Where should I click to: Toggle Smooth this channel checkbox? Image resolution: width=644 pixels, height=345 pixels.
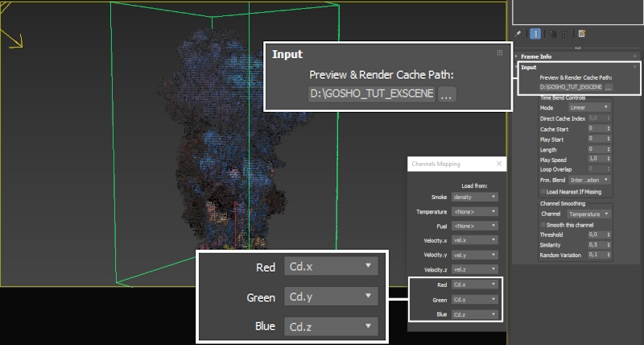(x=543, y=224)
